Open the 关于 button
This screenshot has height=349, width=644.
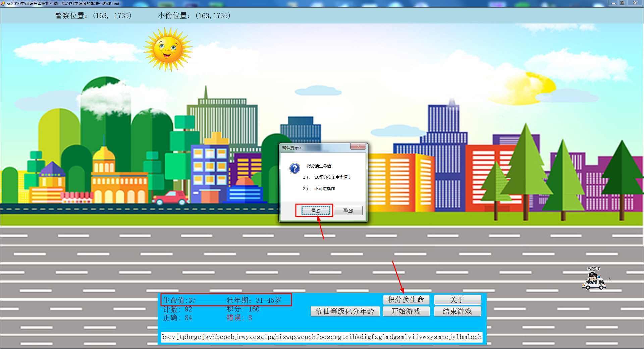coord(457,300)
